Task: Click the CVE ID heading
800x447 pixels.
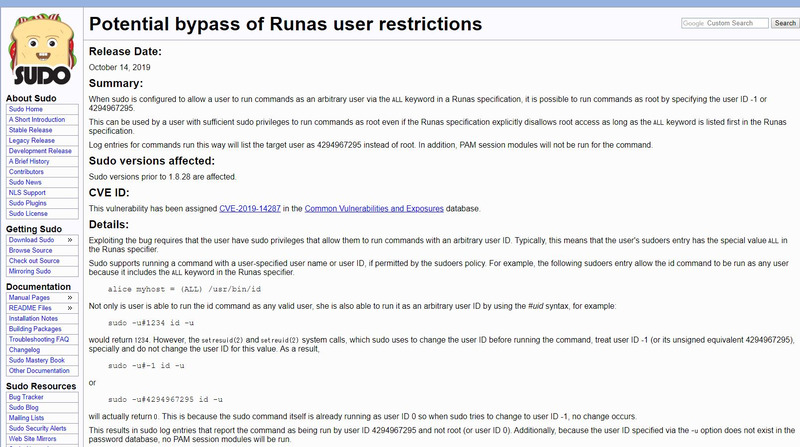Action: point(109,192)
